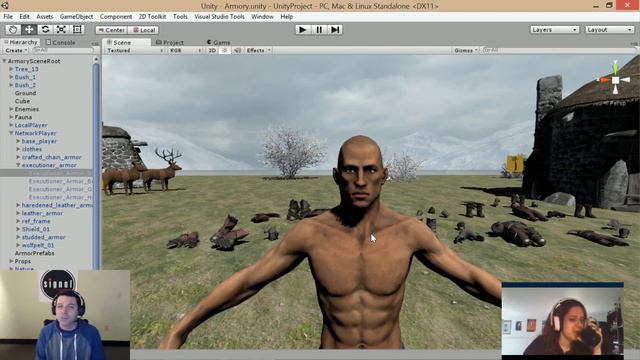Toggle scene lighting sun icon

pos(224,50)
